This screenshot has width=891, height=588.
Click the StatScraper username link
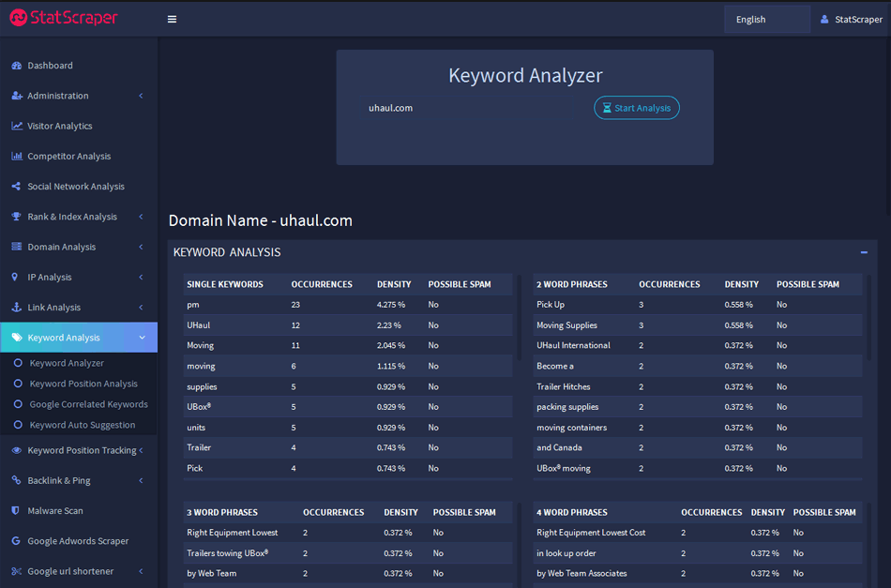tap(858, 20)
